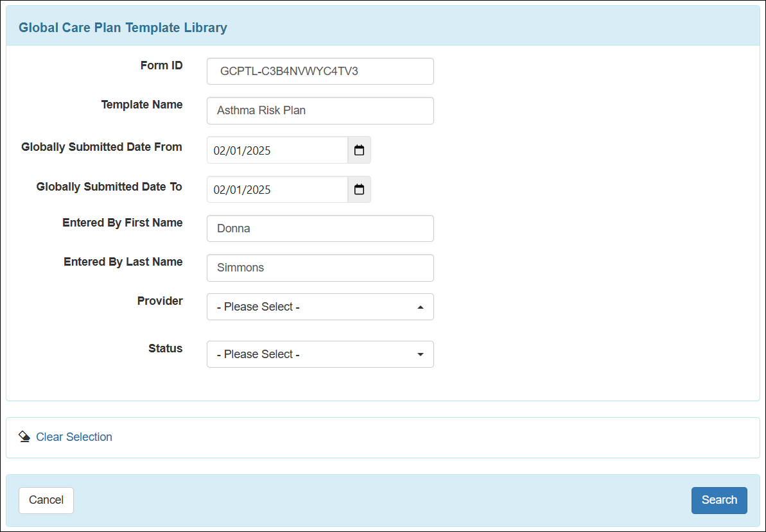Click the Template Name label
The width and height of the screenshot is (766, 532).
coord(142,105)
